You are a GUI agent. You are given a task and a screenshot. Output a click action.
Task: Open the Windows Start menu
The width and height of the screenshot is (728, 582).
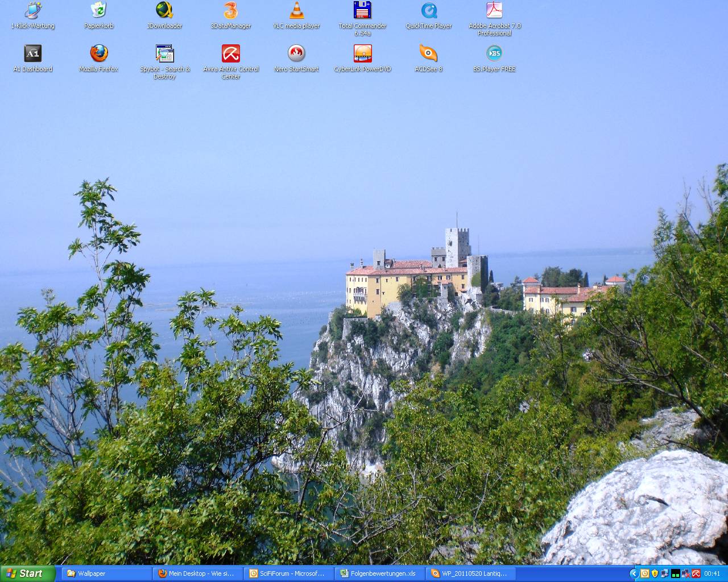pyautogui.click(x=27, y=573)
